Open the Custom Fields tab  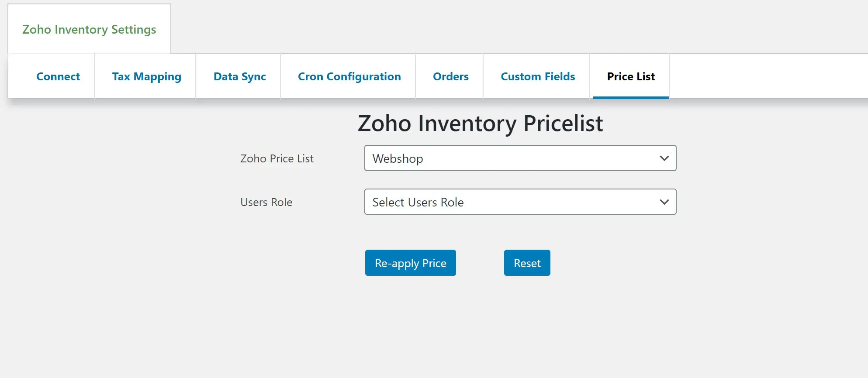point(538,76)
